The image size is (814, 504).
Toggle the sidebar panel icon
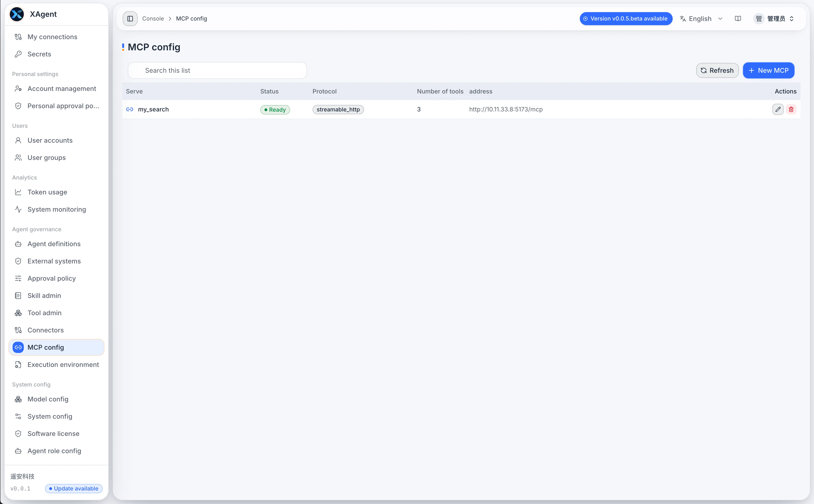point(130,19)
